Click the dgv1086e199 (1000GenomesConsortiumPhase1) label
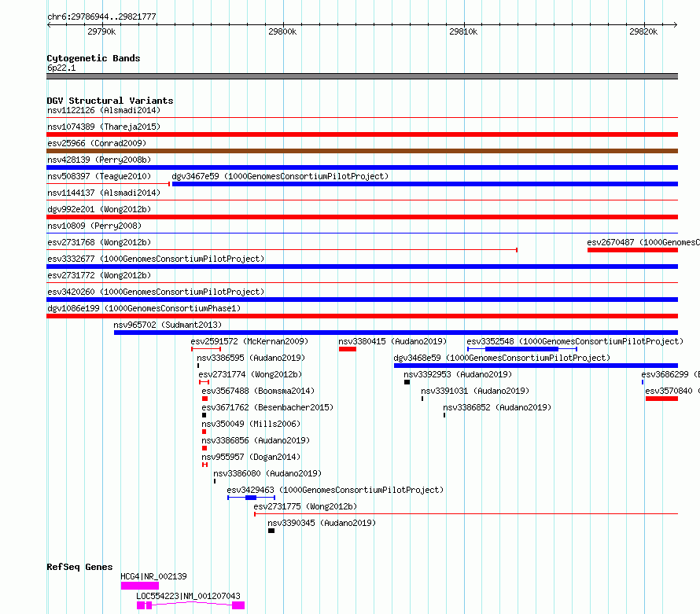The width and height of the screenshot is (700, 614). point(144,308)
